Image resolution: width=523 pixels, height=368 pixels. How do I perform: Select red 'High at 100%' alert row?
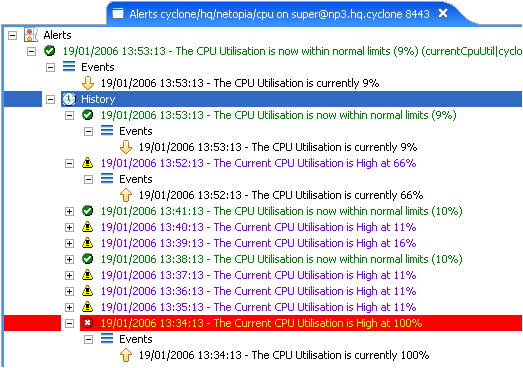pos(301,323)
